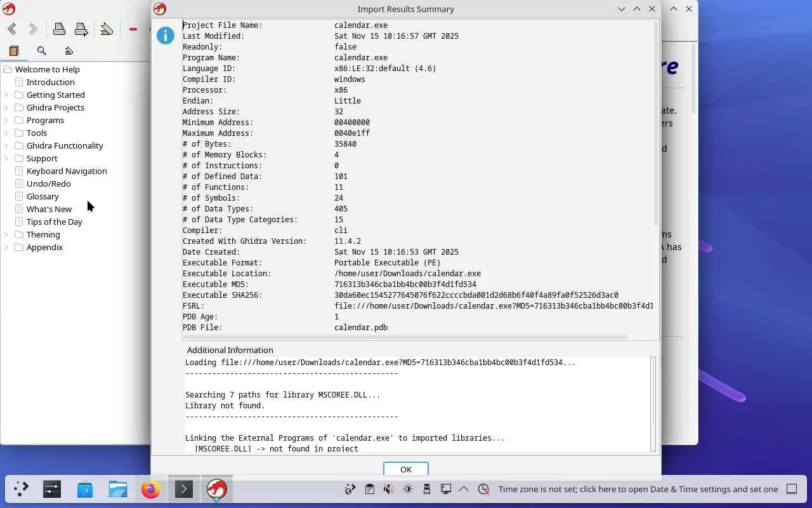Viewport: 812px width, 508px height.
Task: Expand the Support help topic
Action: pos(6,158)
